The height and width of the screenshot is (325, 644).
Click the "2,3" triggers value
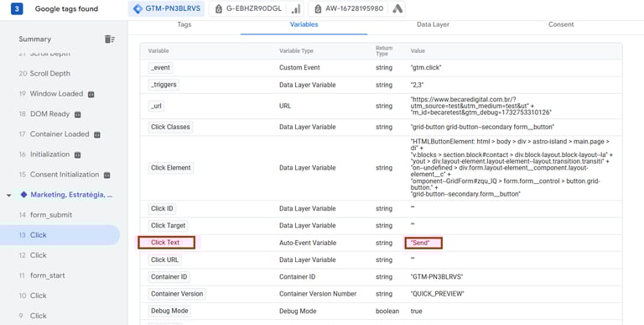[417, 85]
